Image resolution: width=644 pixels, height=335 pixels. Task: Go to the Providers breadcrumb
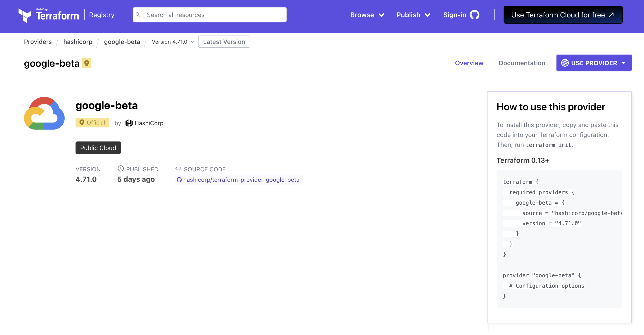[38, 42]
